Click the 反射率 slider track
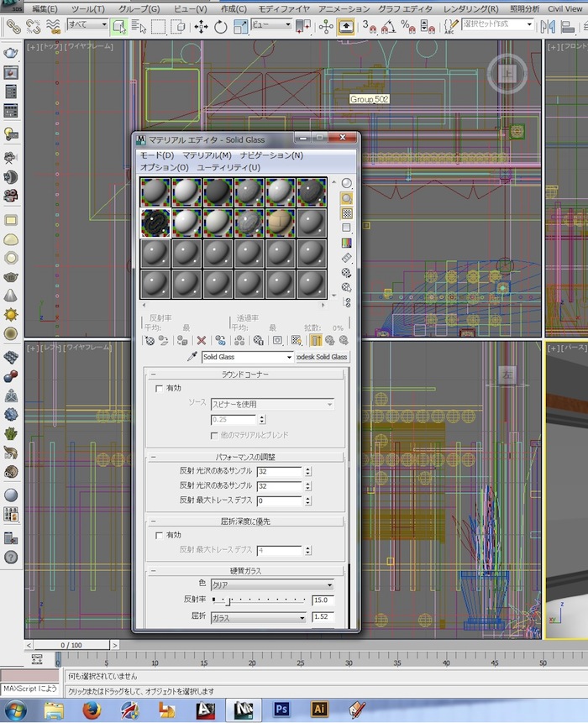Viewport: 588px width, 723px height. point(259,600)
